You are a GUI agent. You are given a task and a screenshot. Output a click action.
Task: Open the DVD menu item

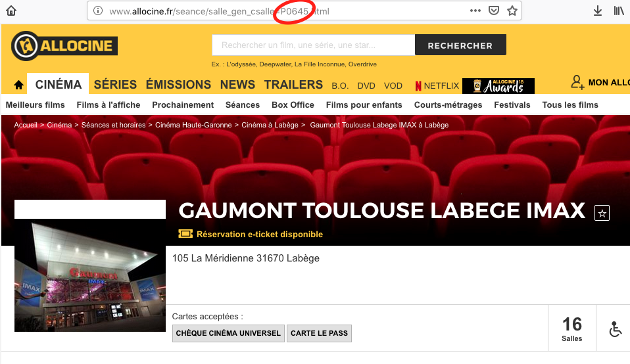(366, 85)
